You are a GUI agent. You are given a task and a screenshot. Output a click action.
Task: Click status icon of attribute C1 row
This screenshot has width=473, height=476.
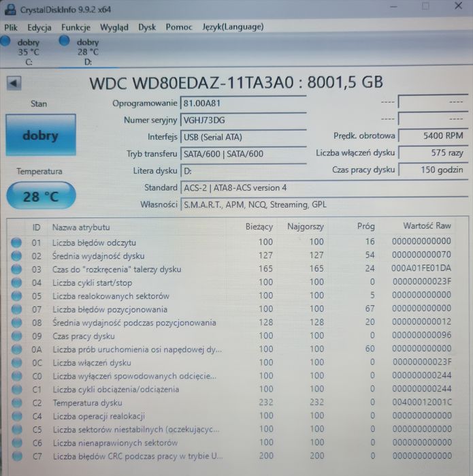[17, 390]
